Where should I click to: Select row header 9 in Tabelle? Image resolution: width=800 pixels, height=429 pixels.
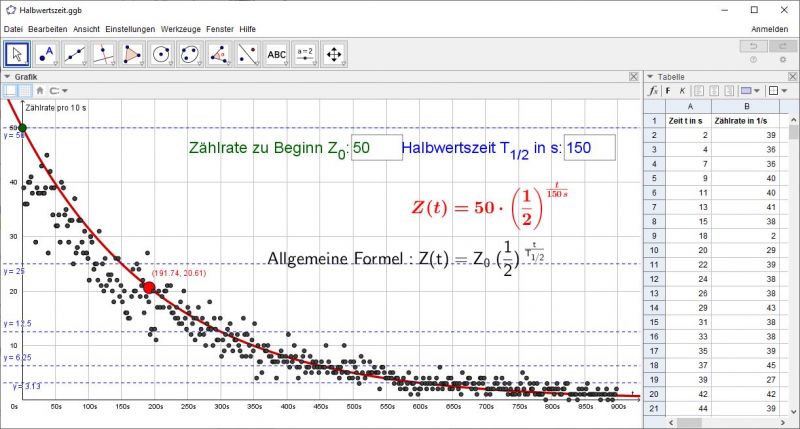tap(654, 236)
